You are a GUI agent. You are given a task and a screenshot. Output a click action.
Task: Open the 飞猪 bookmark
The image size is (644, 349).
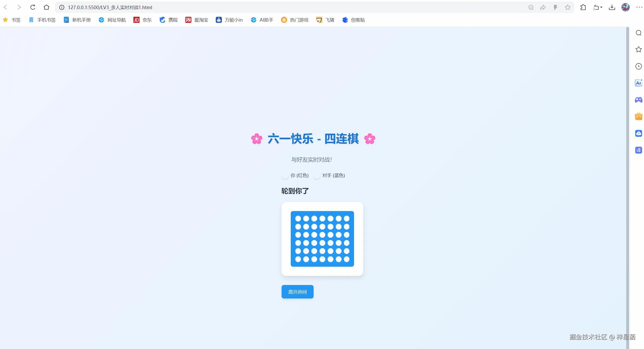tap(325, 20)
